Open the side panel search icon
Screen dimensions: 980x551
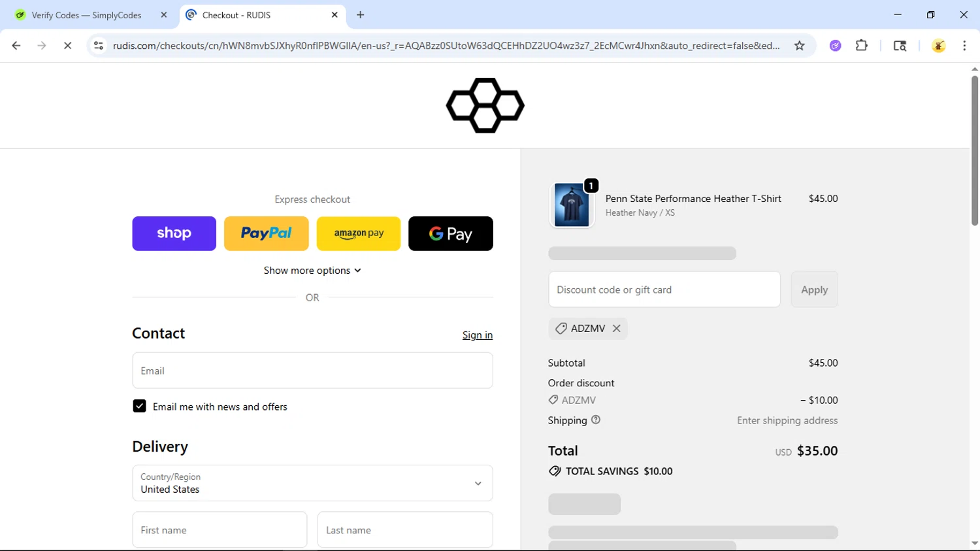point(900,46)
